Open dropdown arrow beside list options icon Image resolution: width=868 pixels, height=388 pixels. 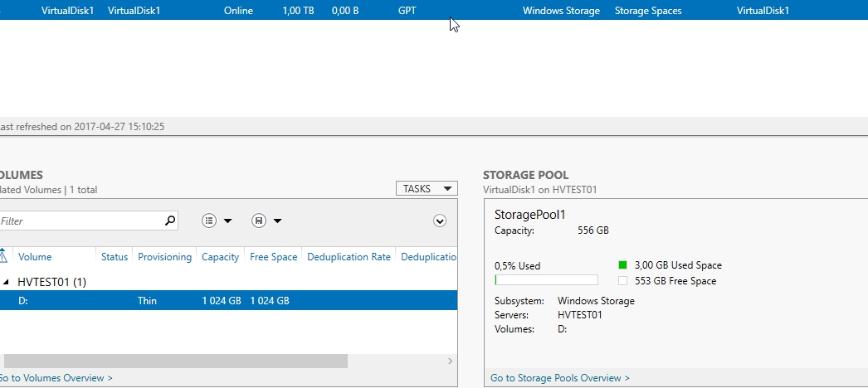(x=228, y=221)
